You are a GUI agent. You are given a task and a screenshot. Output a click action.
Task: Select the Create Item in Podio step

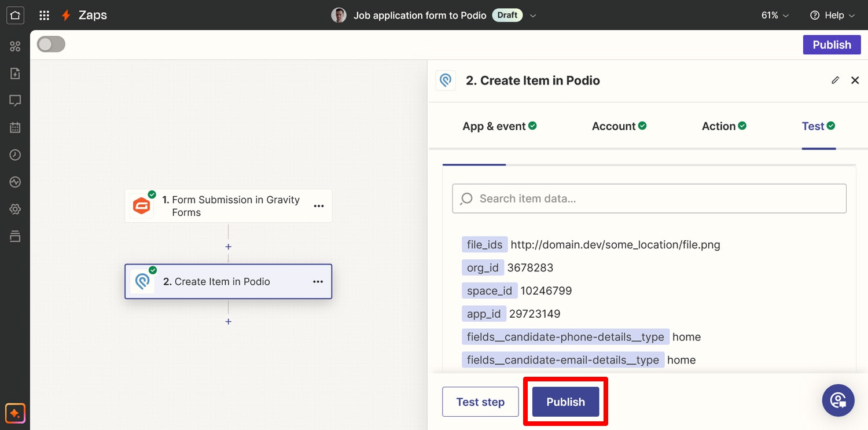(229, 282)
